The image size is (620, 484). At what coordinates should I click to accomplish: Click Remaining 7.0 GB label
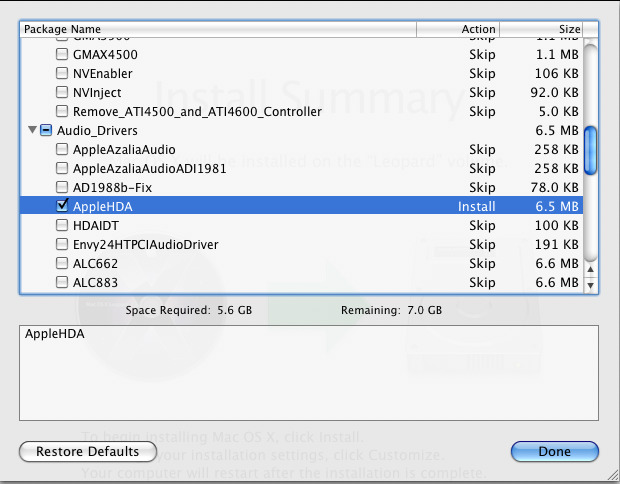(x=391, y=310)
